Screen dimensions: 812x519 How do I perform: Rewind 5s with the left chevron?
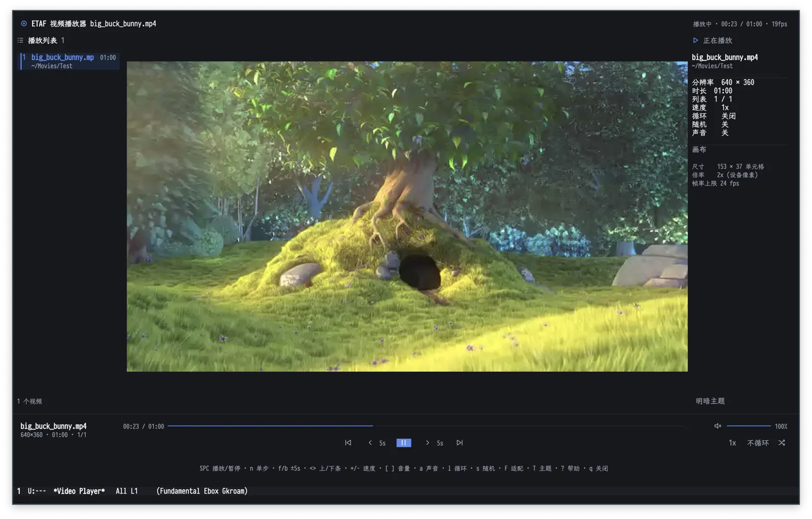coord(370,443)
